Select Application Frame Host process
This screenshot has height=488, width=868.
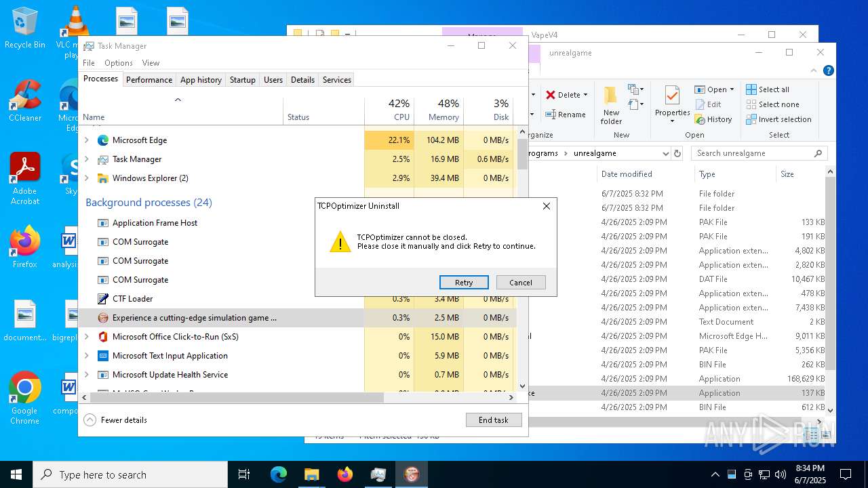[x=221, y=223]
